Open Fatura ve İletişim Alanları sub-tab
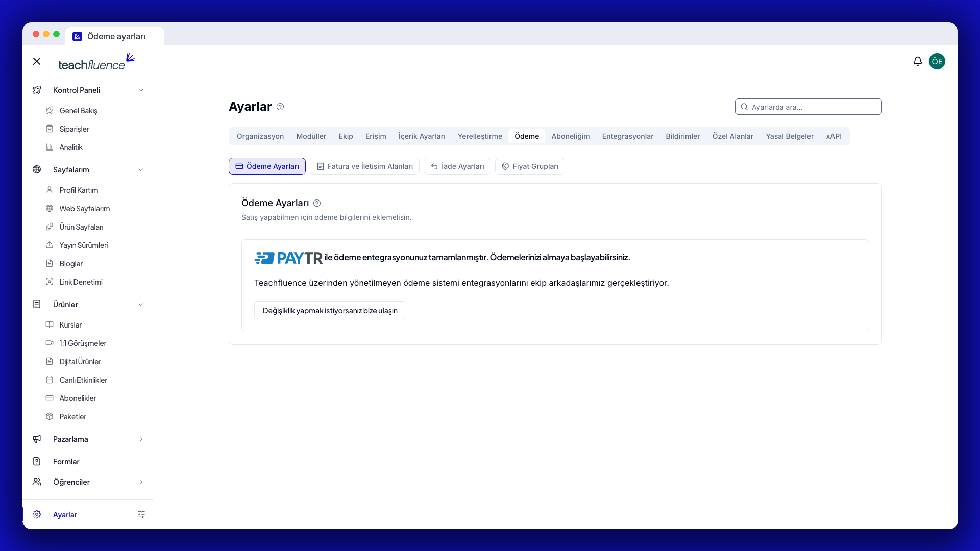 364,166
